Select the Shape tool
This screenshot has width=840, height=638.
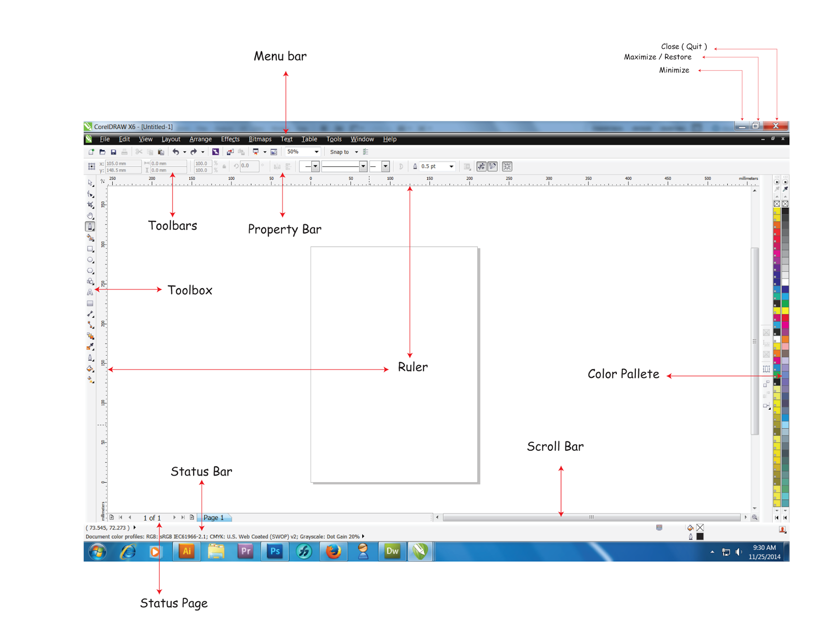[90, 194]
